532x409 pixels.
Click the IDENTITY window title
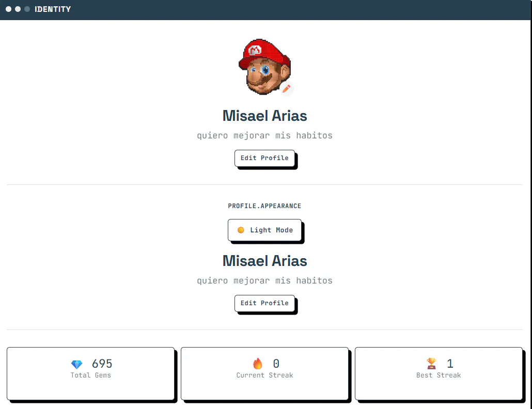tap(53, 9)
